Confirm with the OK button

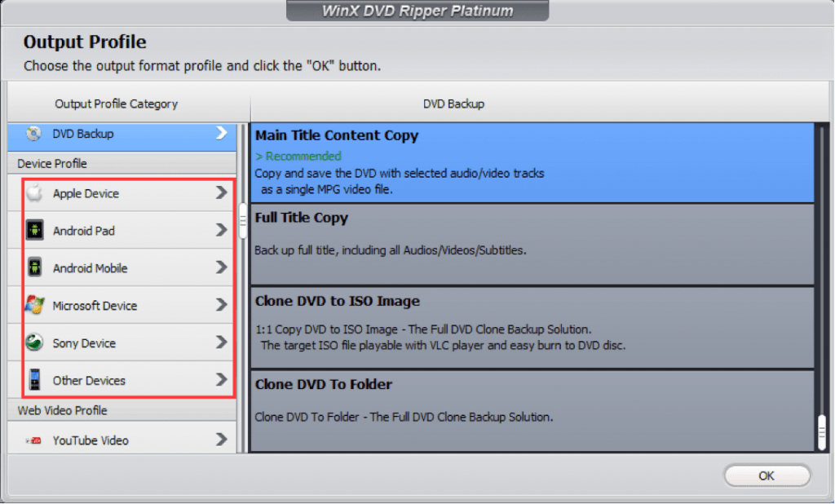pos(767,475)
